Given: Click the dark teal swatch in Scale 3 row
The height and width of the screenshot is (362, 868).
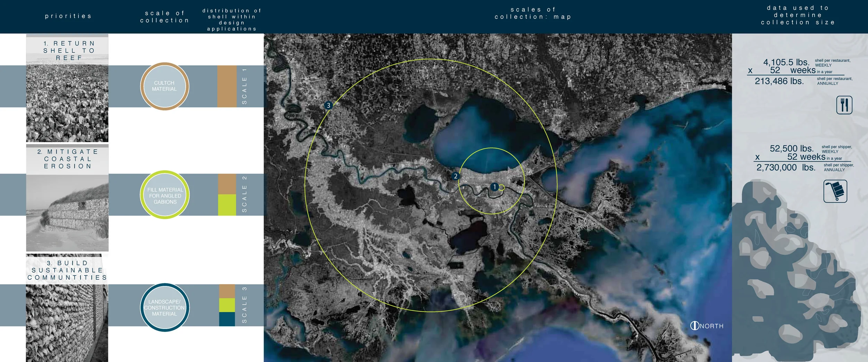Looking at the screenshot, I should 227,319.
